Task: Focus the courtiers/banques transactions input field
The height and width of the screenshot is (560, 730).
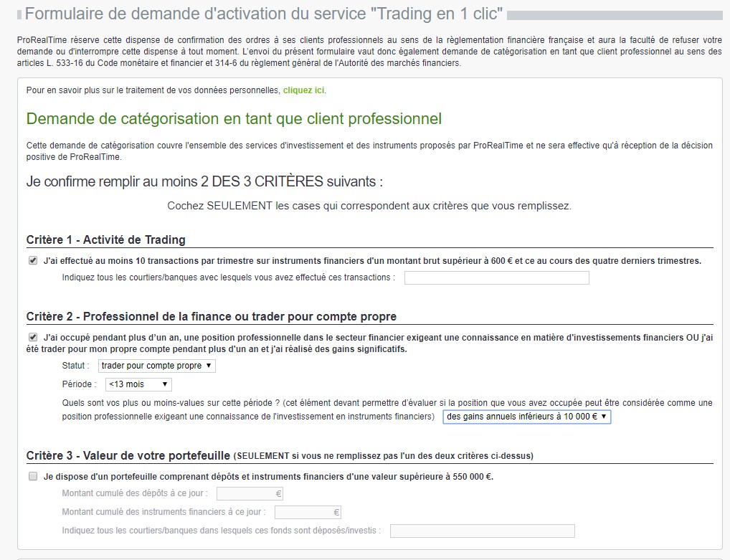Action: tap(497, 278)
